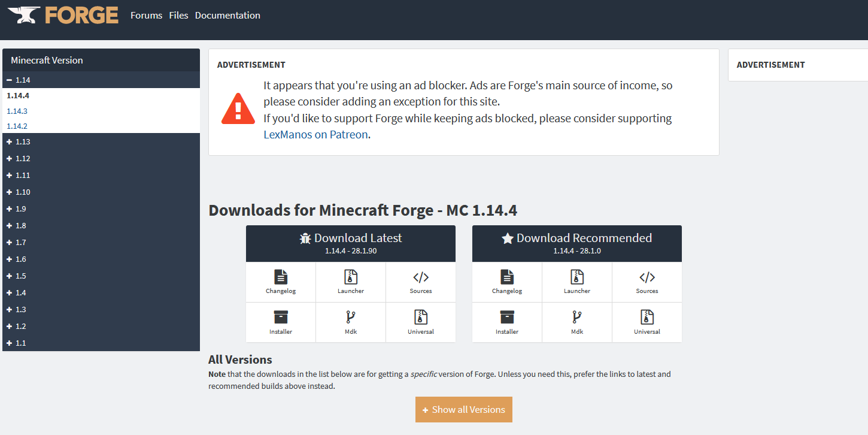Viewport: 868px width, 435px height.
Task: Expand the 1.7 version group
Action: tap(101, 242)
